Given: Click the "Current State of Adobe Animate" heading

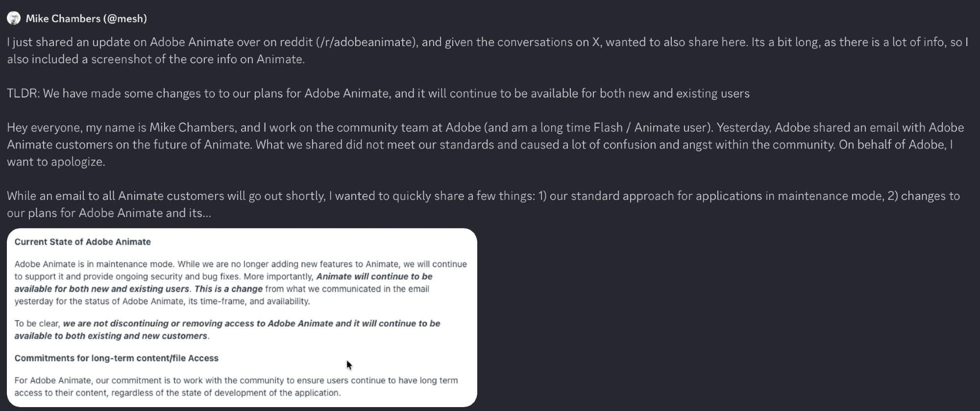Looking at the screenshot, I should (x=82, y=242).
